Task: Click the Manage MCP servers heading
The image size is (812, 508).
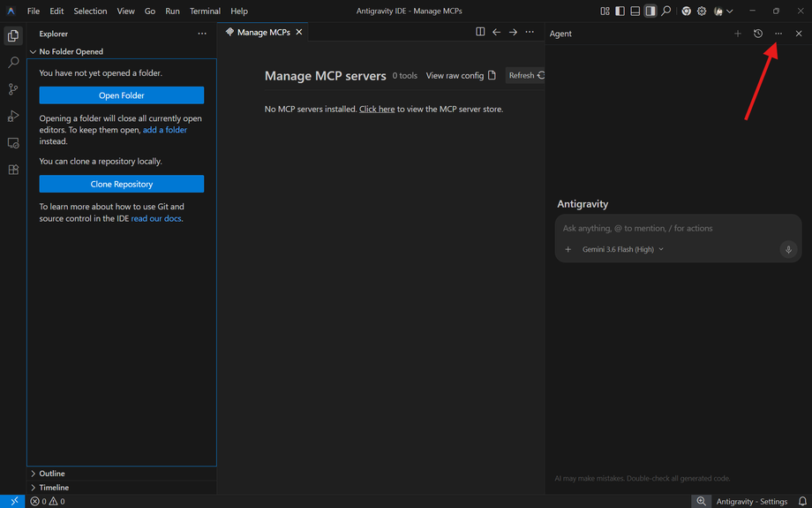Action: tap(325, 76)
